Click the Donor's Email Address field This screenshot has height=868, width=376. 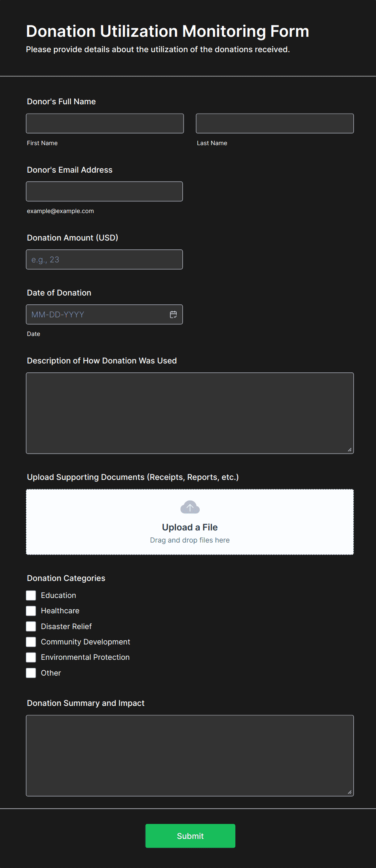tap(104, 191)
